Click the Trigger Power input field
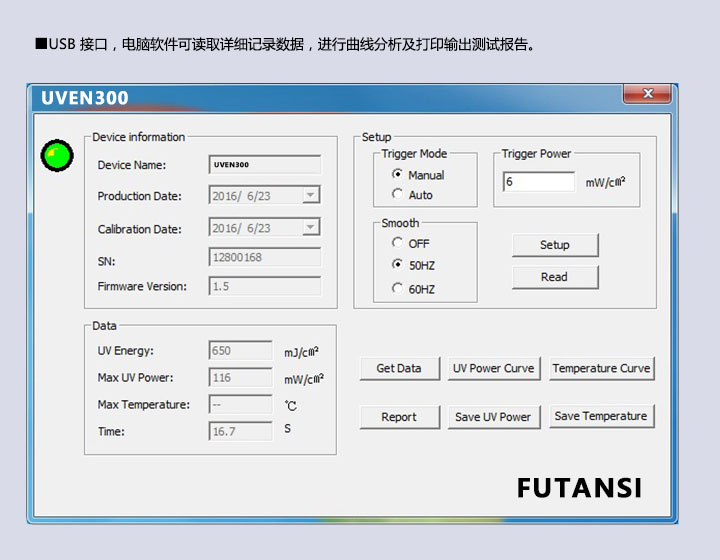The width and height of the screenshot is (720, 560). point(539,182)
